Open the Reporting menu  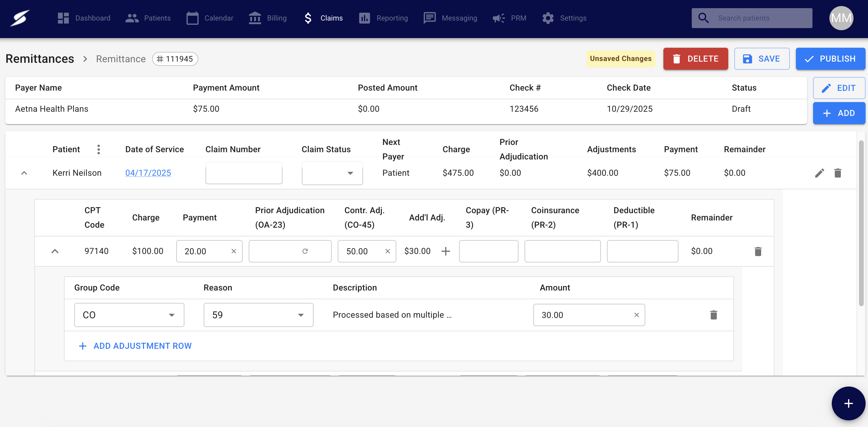point(384,18)
